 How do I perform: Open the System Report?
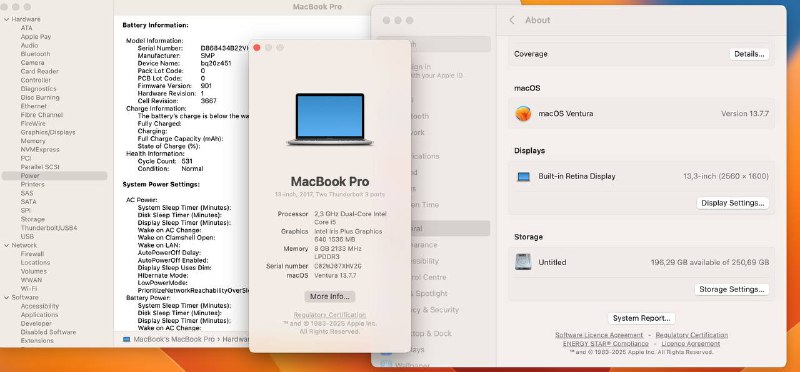tap(641, 318)
